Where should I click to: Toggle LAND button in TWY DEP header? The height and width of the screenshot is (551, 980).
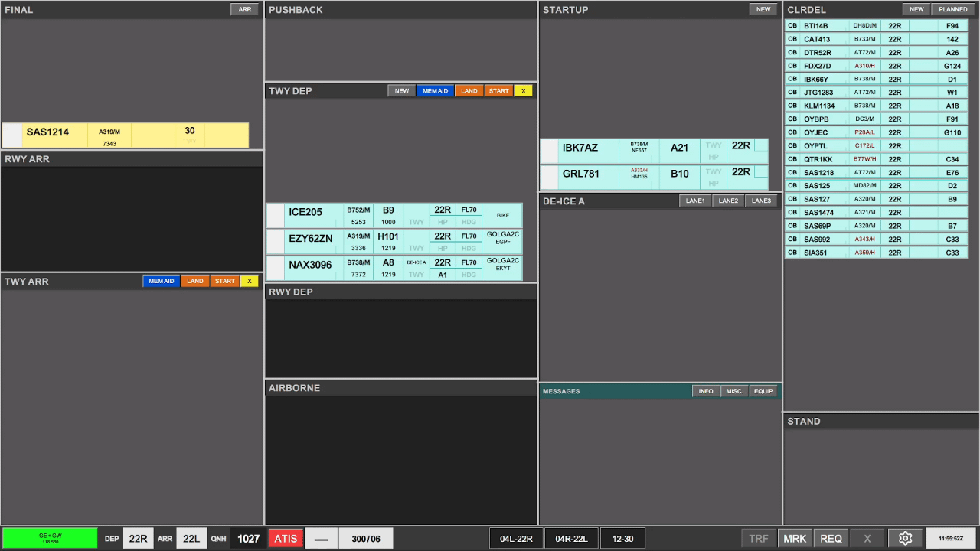click(469, 91)
